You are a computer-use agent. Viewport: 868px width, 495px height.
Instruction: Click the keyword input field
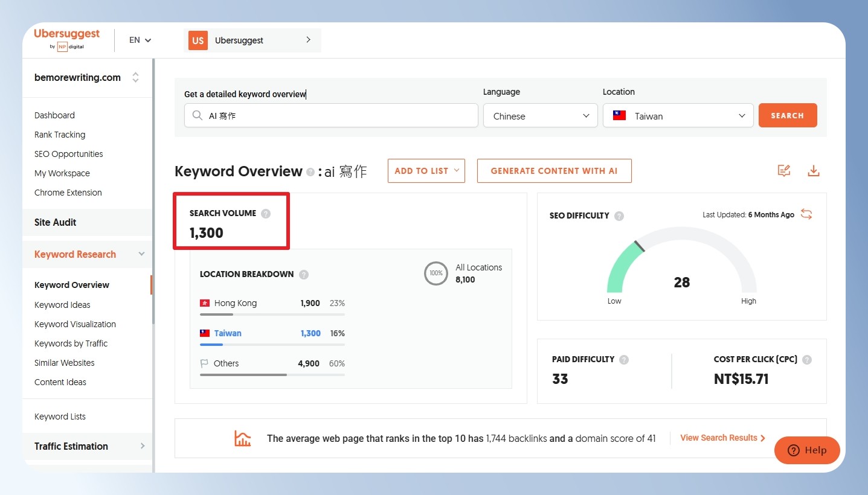pos(331,115)
